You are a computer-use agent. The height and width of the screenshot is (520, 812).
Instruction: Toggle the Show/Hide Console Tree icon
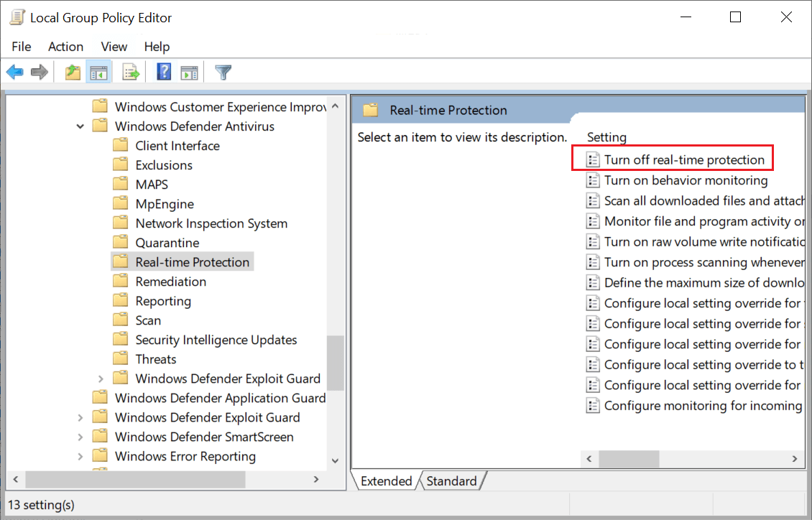98,71
